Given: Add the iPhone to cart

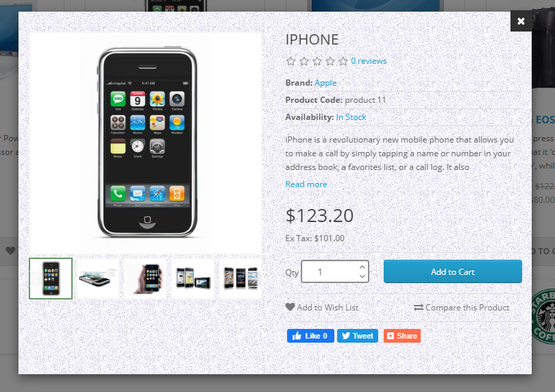Looking at the screenshot, I should coord(452,271).
